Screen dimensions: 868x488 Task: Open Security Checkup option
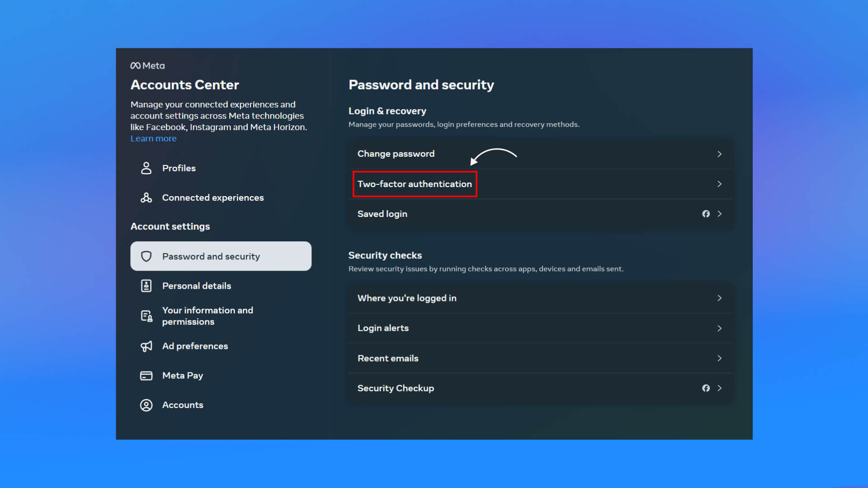541,388
